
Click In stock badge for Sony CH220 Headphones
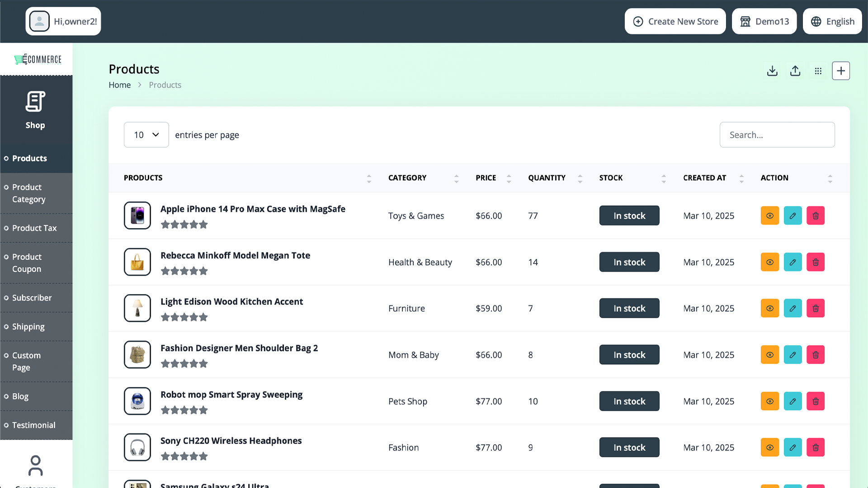pos(629,447)
